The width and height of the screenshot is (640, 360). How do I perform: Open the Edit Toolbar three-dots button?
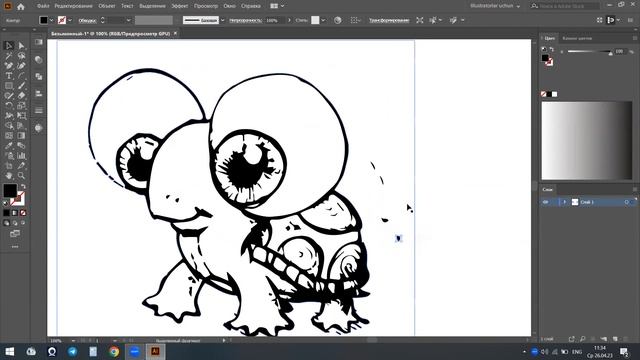pyautogui.click(x=15, y=247)
